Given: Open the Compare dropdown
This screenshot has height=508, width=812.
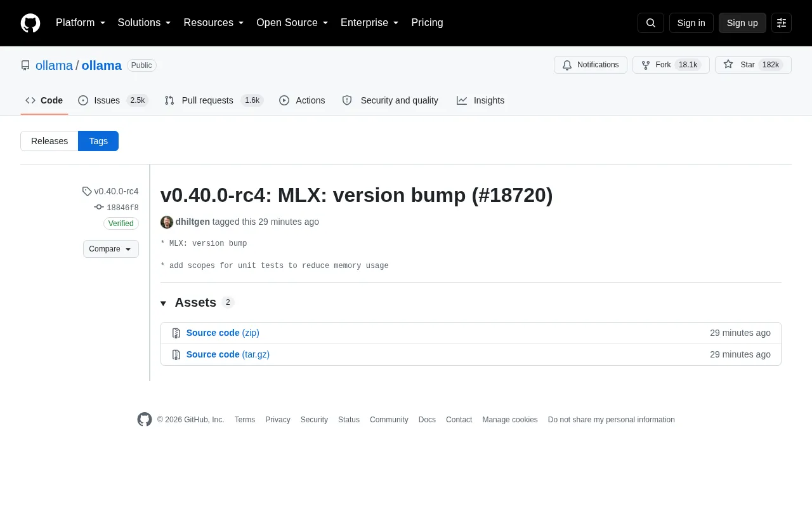Looking at the screenshot, I should point(111,249).
